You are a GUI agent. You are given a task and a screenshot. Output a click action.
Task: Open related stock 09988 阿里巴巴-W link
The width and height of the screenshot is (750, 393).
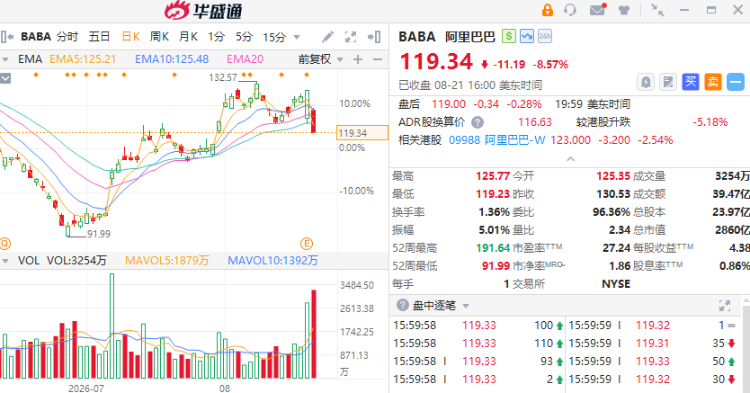496,140
